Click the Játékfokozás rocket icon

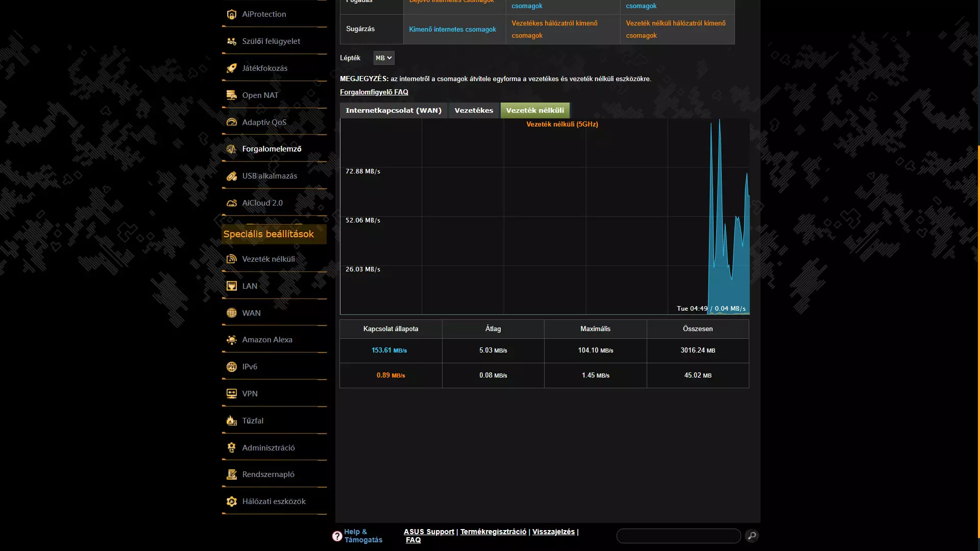[231, 68]
